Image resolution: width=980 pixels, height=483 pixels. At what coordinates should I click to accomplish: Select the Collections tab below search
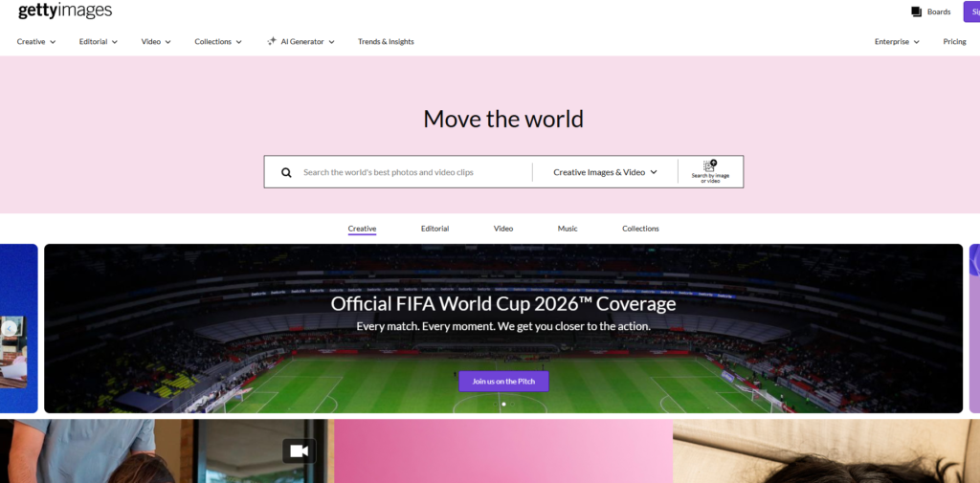[x=640, y=229]
